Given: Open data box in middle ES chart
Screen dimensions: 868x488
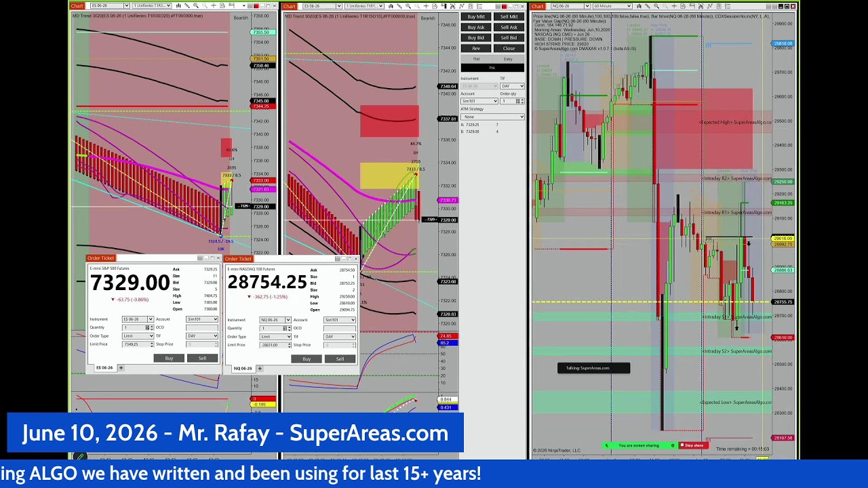Looking at the screenshot, I should click(x=435, y=6).
